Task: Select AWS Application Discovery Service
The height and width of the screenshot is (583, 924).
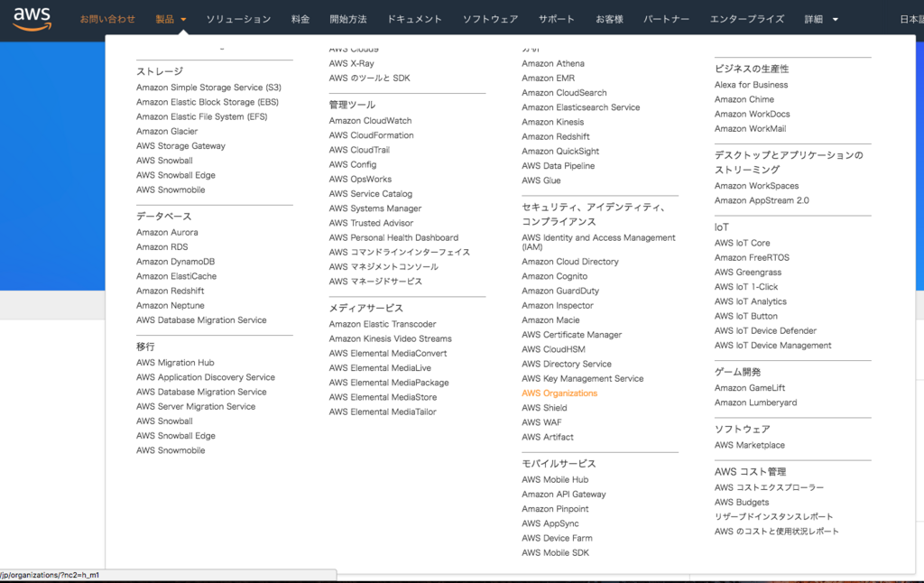Action: coord(205,377)
